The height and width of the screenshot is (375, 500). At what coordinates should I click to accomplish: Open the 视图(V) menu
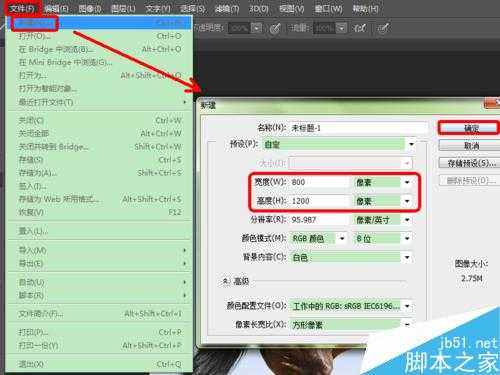(x=292, y=8)
